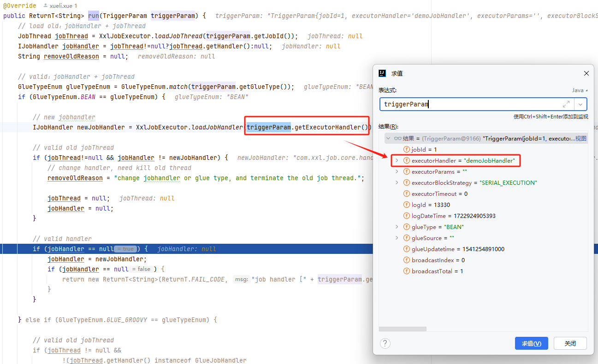This screenshot has height=364, width=598.
Task: Click the Ctrl+Shift+Enter add-to-watch hint text
Action: [551, 117]
